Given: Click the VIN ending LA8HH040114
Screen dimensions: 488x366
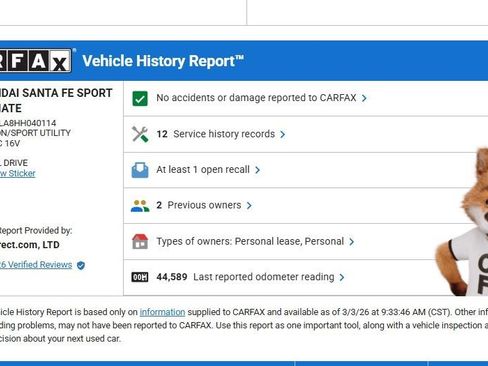Looking at the screenshot, I should click(x=28, y=123).
